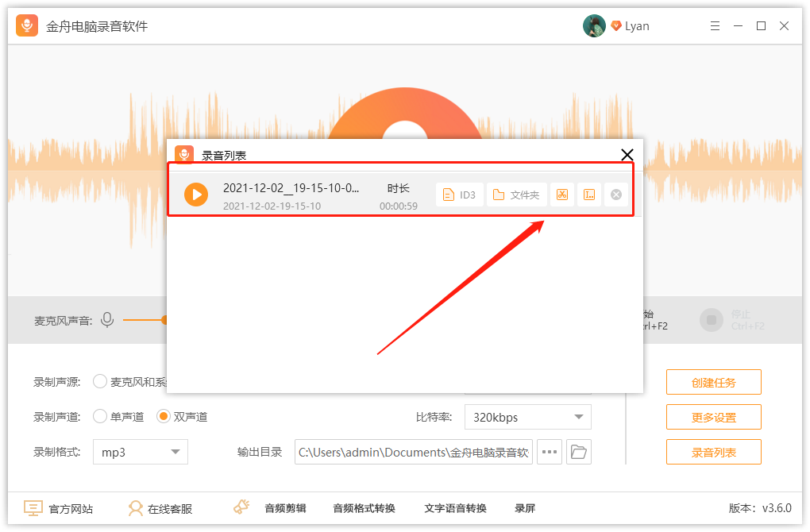This screenshot has width=810, height=532.
Task: Select 单声道 mono channel option
Action: pyautogui.click(x=100, y=416)
